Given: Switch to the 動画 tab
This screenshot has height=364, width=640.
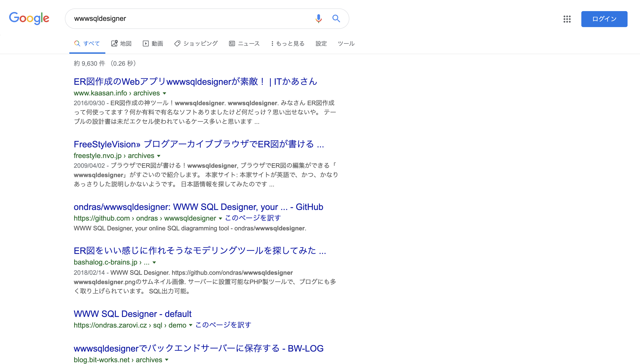Looking at the screenshot, I should [153, 44].
